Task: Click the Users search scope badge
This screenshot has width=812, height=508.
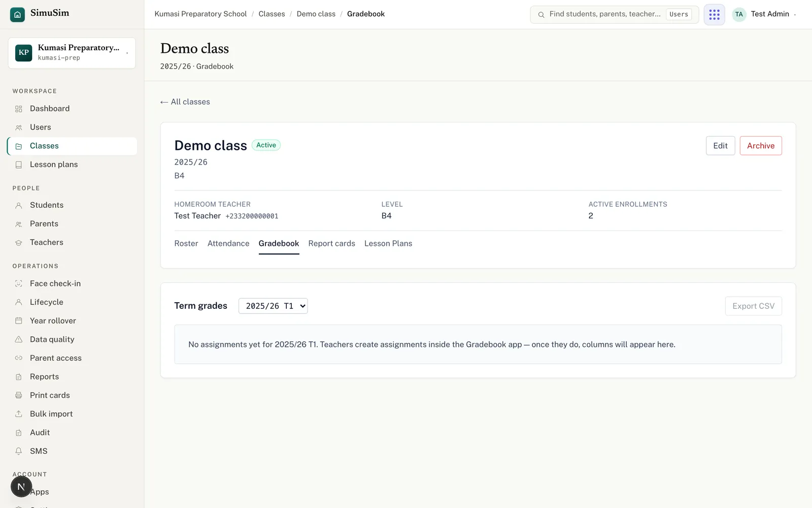Action: tap(679, 14)
